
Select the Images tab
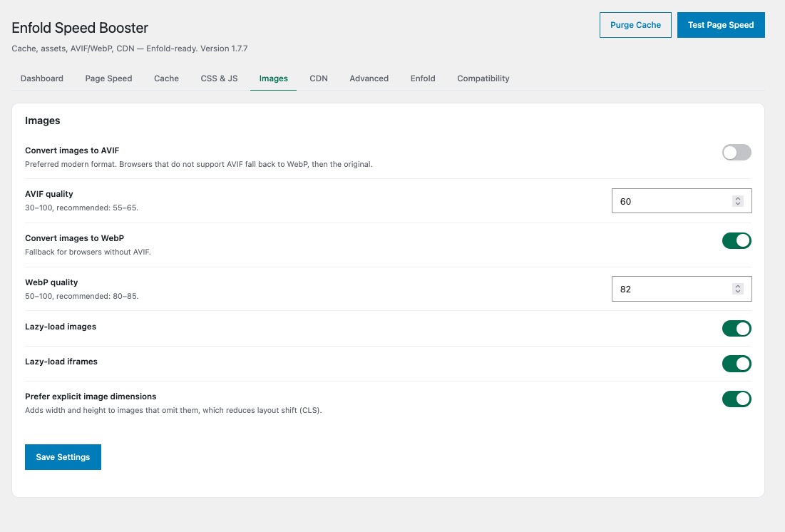click(x=273, y=78)
